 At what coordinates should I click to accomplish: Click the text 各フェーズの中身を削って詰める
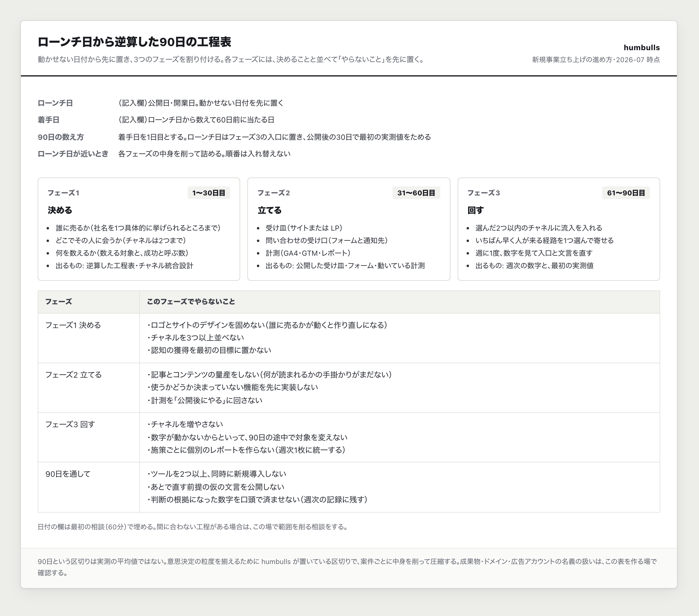tap(204, 154)
